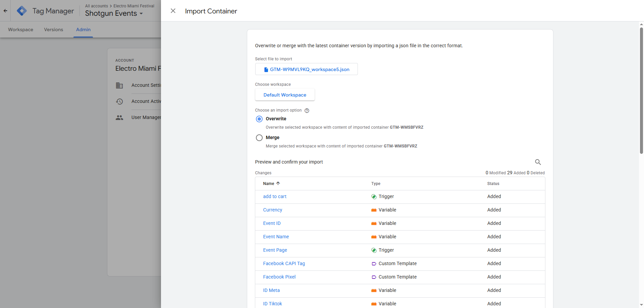
Task: Open the Event Name change entry
Action: pos(276,237)
